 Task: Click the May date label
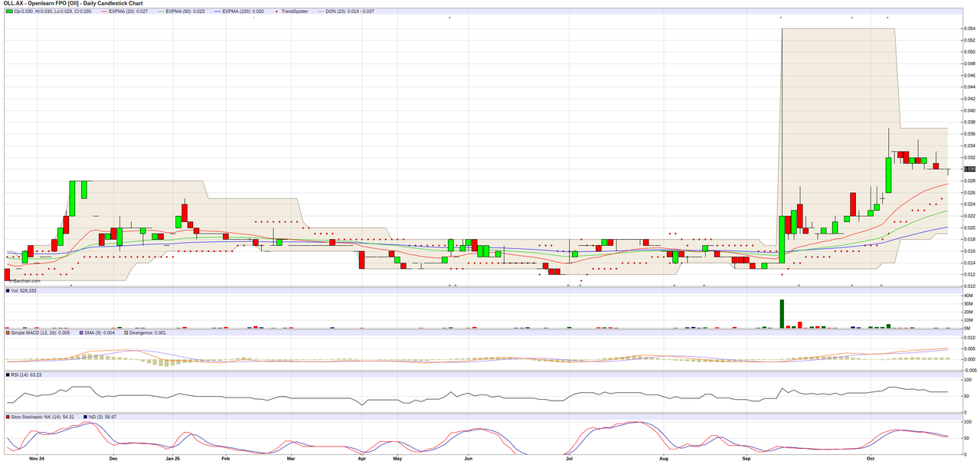click(x=397, y=459)
